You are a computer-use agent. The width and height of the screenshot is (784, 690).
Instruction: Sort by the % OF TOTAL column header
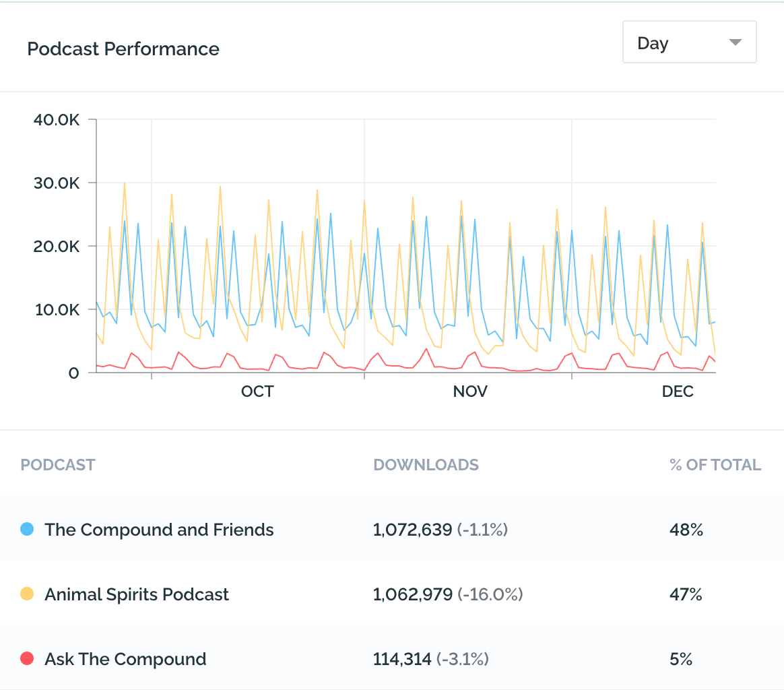pyautogui.click(x=715, y=465)
